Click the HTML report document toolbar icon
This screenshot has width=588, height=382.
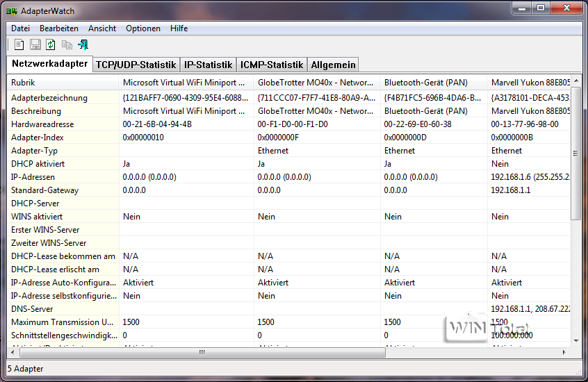point(19,45)
